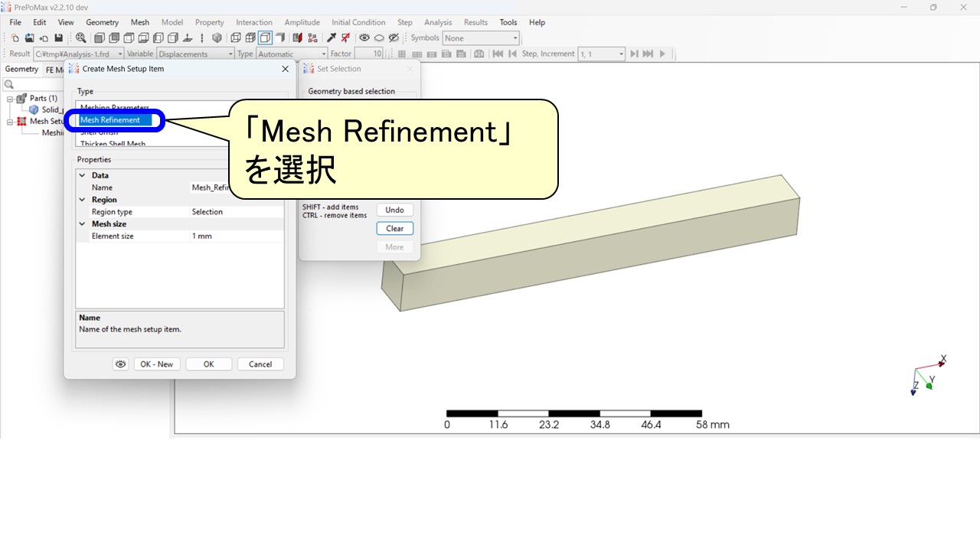Click the section view icon
The height and width of the screenshot is (551, 980).
(297, 37)
